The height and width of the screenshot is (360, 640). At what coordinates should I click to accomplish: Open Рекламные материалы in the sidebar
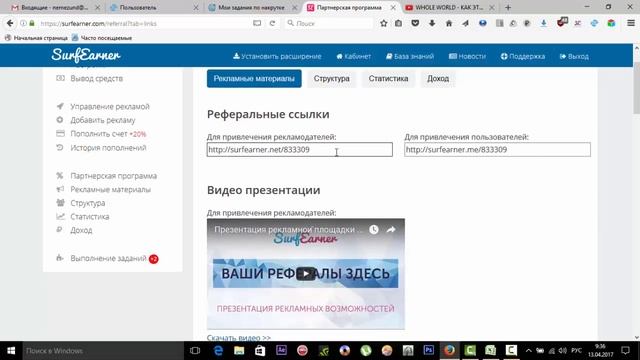click(110, 189)
